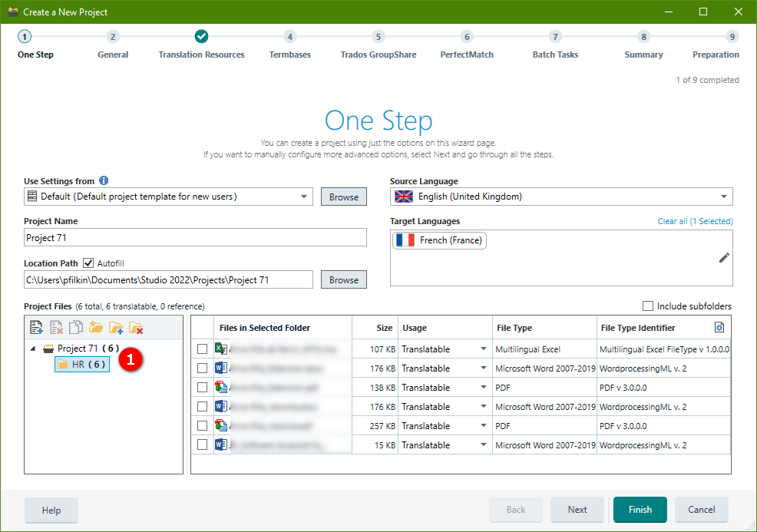Open the Source Language dropdown
This screenshot has width=757, height=532.
[724, 197]
